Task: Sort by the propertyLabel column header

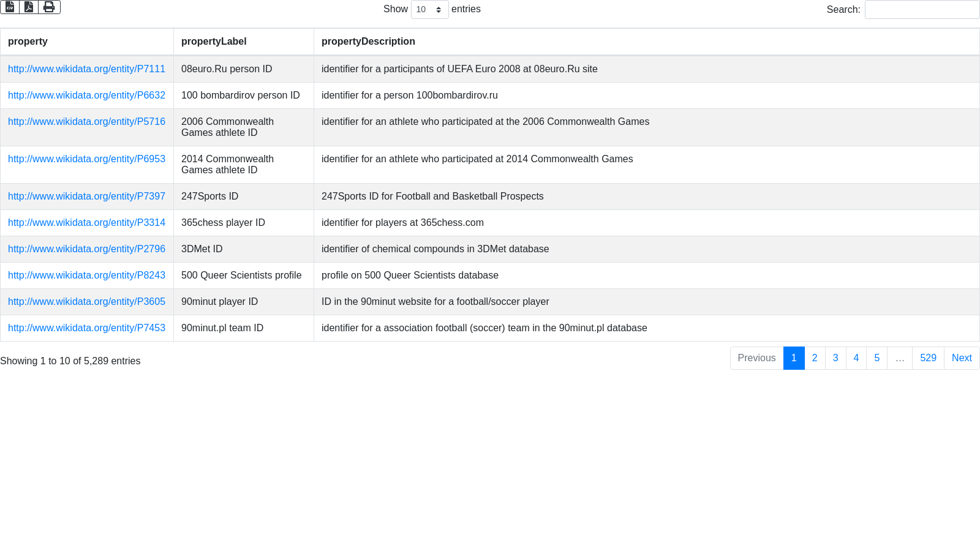Action: pos(214,42)
